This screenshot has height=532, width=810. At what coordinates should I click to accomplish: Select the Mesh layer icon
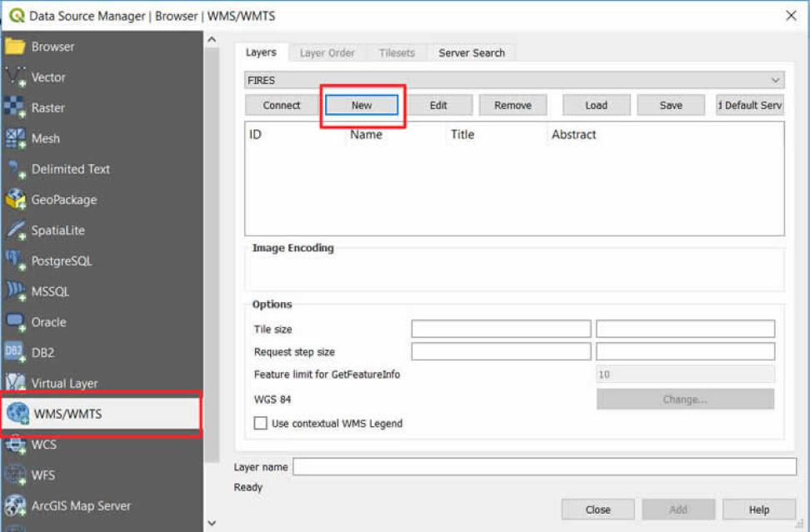click(14, 138)
